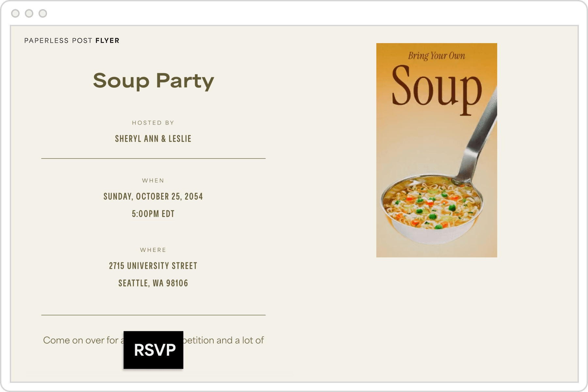Click the divider line above the description
Viewport: 588px width, 392px height.
(x=153, y=314)
